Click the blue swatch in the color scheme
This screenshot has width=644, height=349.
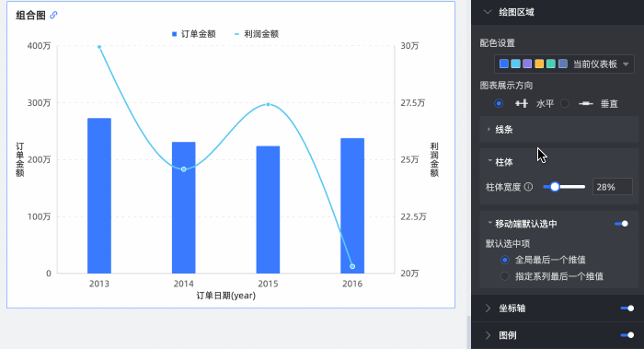[504, 64]
